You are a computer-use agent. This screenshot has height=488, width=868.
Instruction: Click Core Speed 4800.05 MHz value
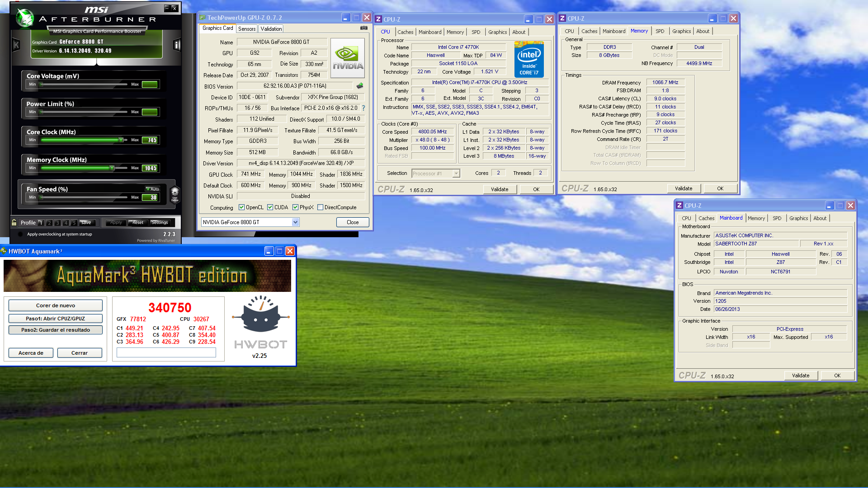click(433, 131)
